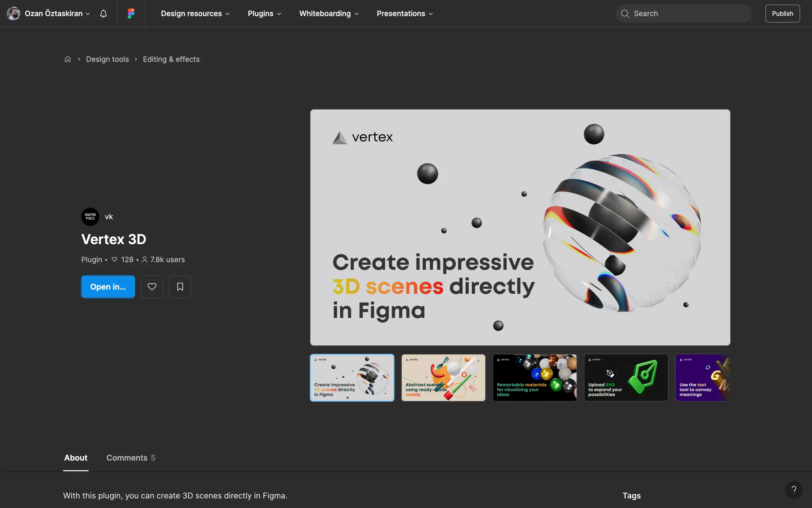Viewport: 812px width, 508px height.
Task: Click the '7.8k users' count text
Action: coord(167,259)
